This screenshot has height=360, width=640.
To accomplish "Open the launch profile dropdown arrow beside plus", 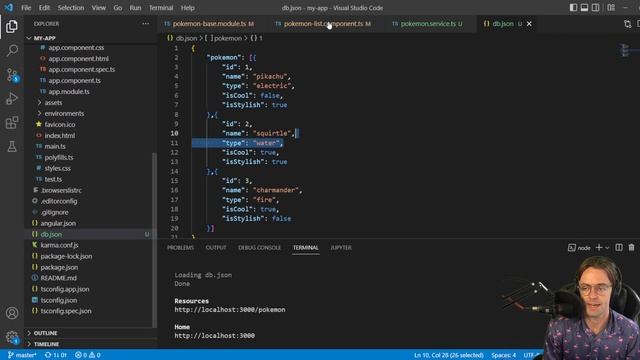I will tap(607, 248).
